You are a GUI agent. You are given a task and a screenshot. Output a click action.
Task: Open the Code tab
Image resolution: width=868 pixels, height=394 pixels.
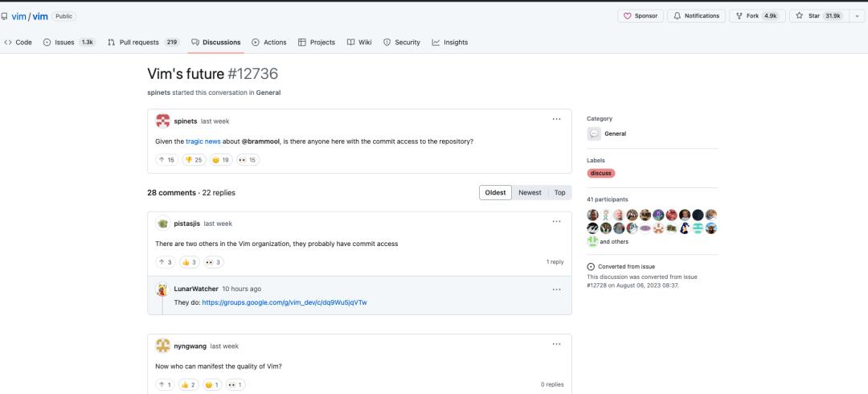coord(18,42)
